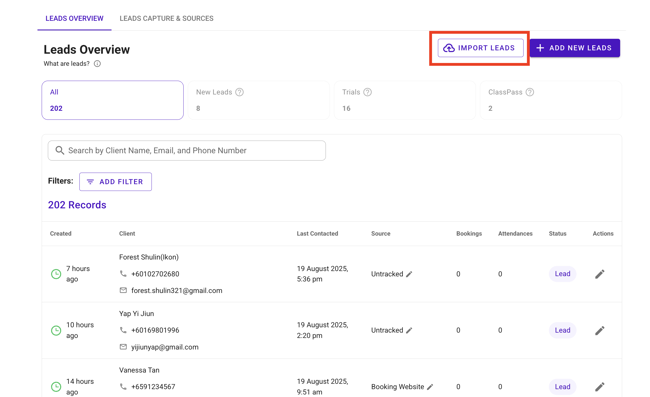
Task: Edit Booking Website source for Vanessa Tan
Action: pos(430,387)
